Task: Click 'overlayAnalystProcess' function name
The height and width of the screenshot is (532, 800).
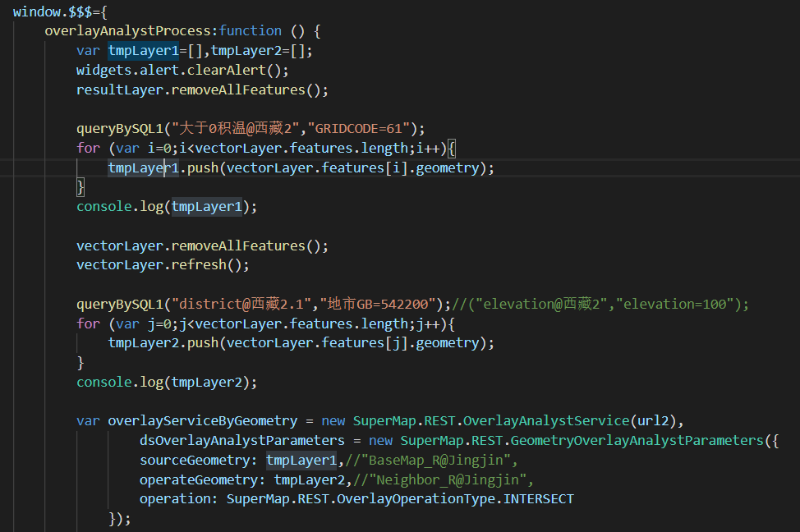Action: 127,31
